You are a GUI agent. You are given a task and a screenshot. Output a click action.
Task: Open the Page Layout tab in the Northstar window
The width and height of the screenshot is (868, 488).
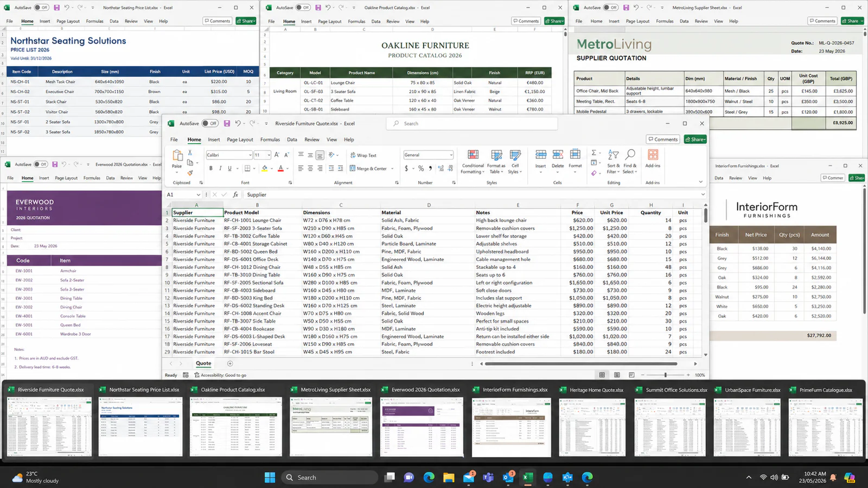click(x=68, y=21)
